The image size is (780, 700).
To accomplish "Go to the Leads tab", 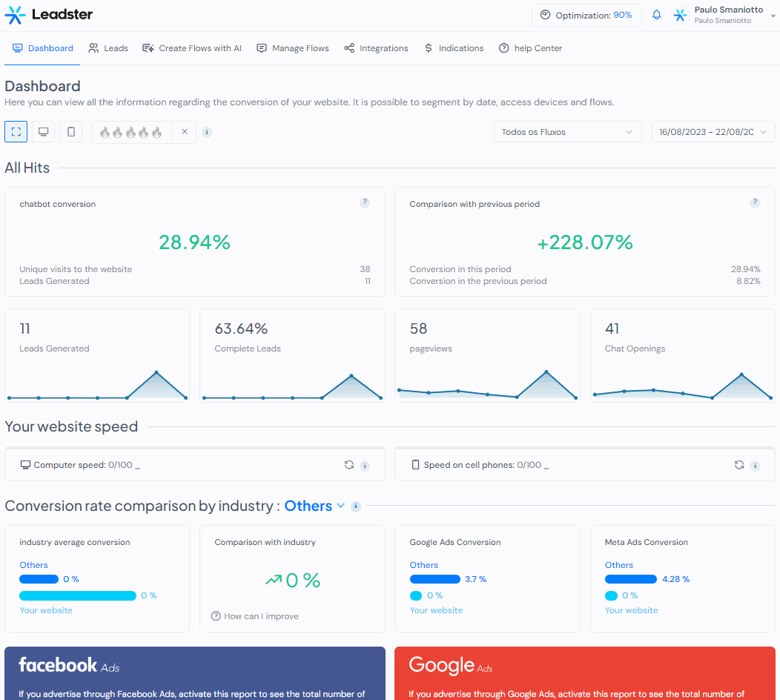I will coord(108,48).
